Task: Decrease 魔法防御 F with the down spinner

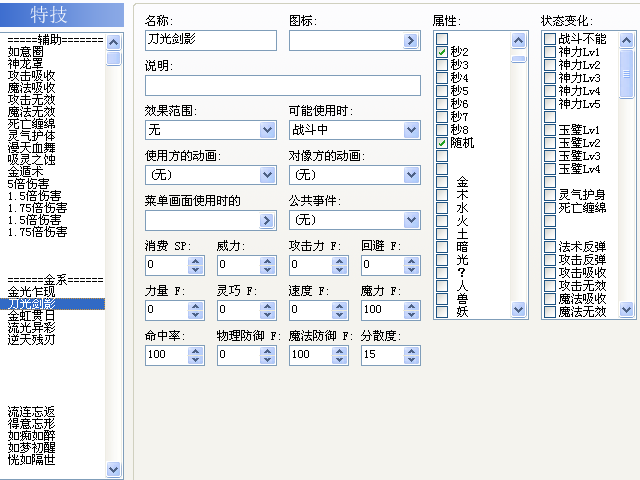Action: (x=340, y=359)
